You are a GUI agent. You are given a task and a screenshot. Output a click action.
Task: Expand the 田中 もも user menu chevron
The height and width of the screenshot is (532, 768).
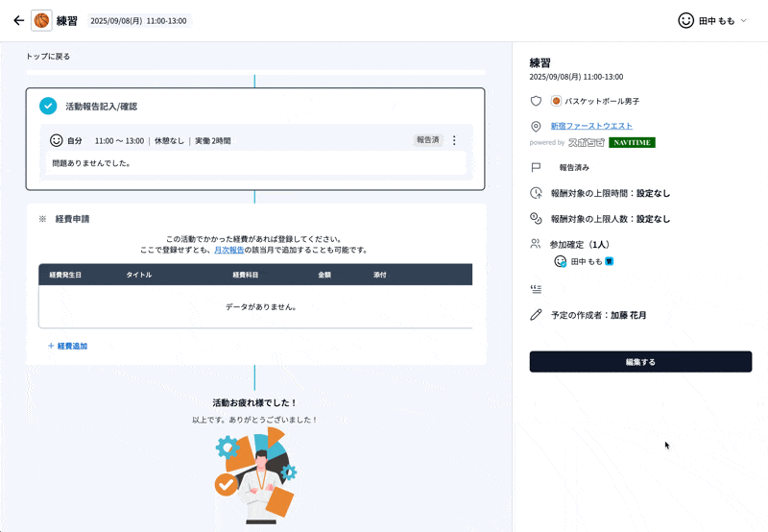tap(744, 20)
